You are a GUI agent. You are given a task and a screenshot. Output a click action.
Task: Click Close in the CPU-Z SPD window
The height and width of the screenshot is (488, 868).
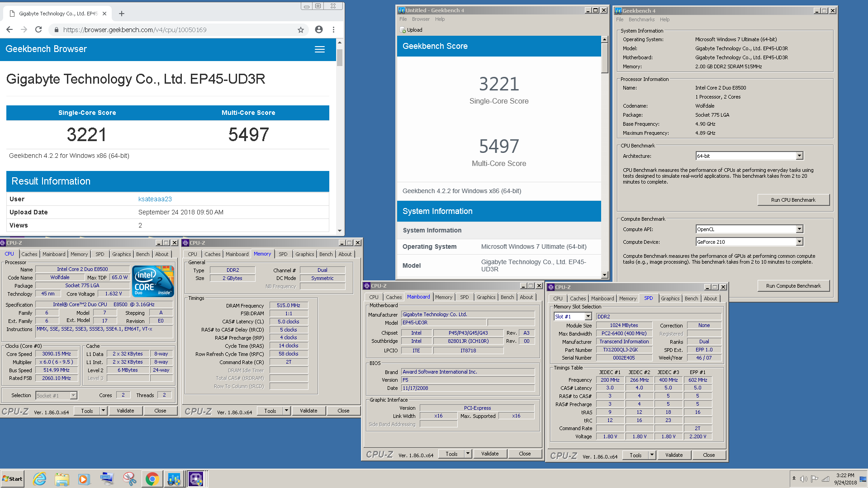(709, 455)
